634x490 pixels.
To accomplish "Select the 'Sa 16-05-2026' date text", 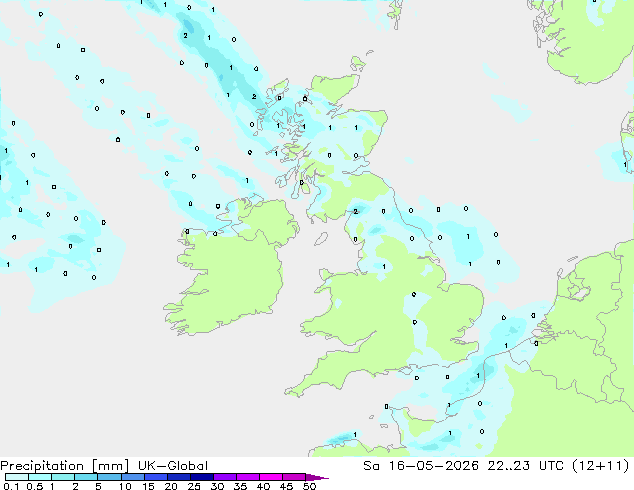I will click(x=421, y=466).
